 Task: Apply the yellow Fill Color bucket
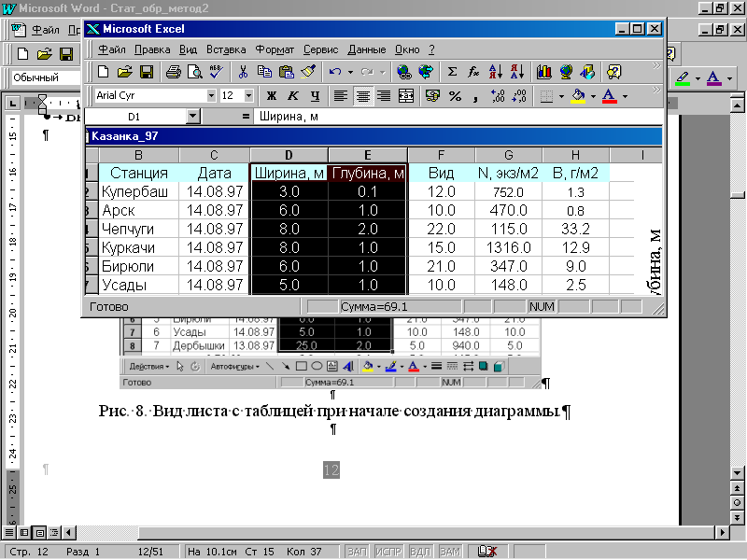[578, 96]
